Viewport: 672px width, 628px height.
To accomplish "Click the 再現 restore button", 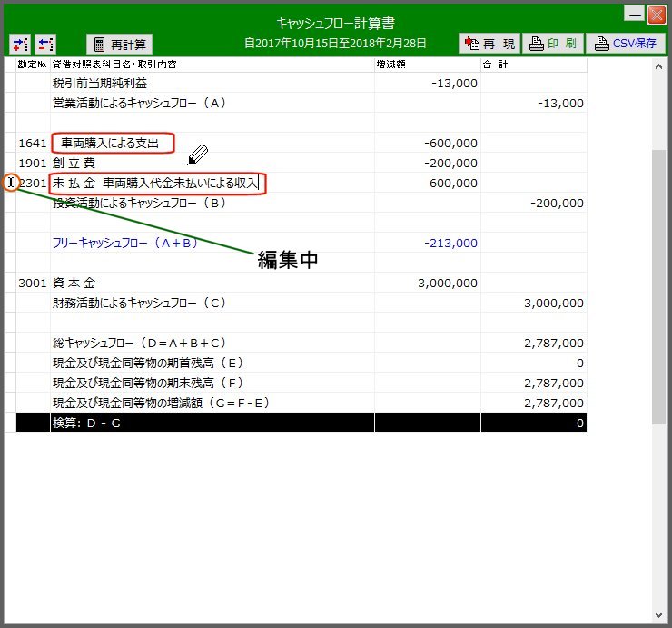I will point(489,44).
